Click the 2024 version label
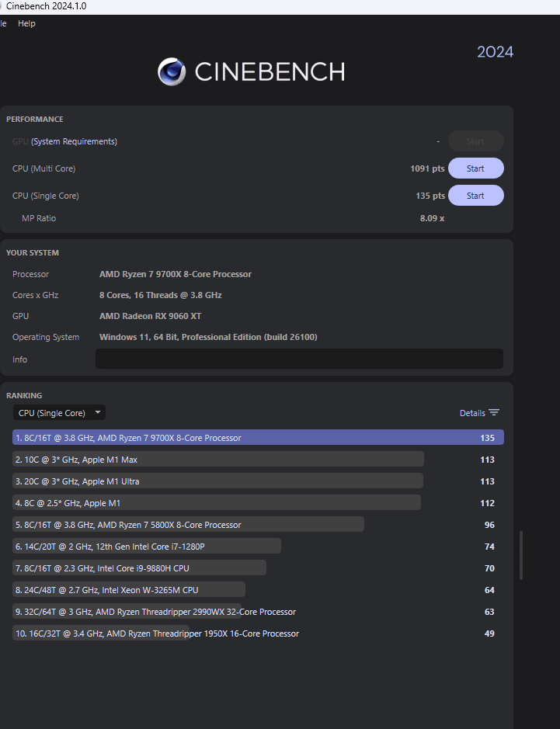This screenshot has height=729, width=560. (x=496, y=51)
